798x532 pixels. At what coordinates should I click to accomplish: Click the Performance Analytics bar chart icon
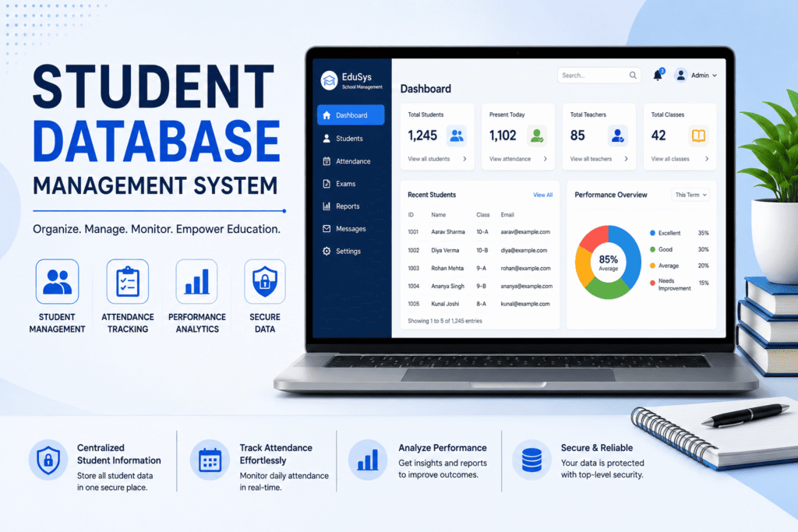pyautogui.click(x=197, y=281)
